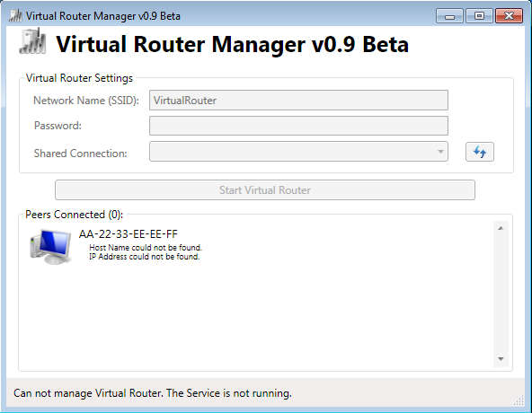Minimize the Virtual Router Manager window
The width and height of the screenshot is (532, 413).
coord(449,16)
